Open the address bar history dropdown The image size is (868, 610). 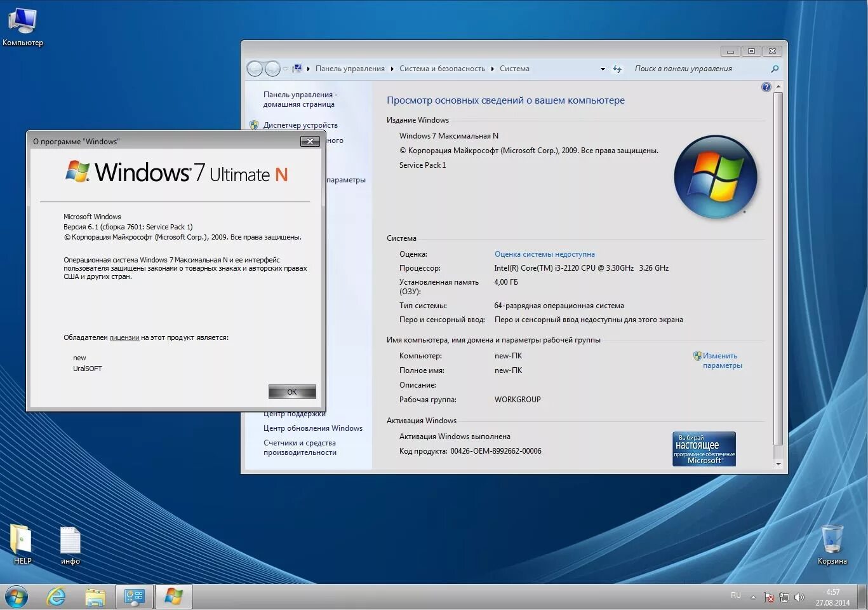(x=603, y=69)
